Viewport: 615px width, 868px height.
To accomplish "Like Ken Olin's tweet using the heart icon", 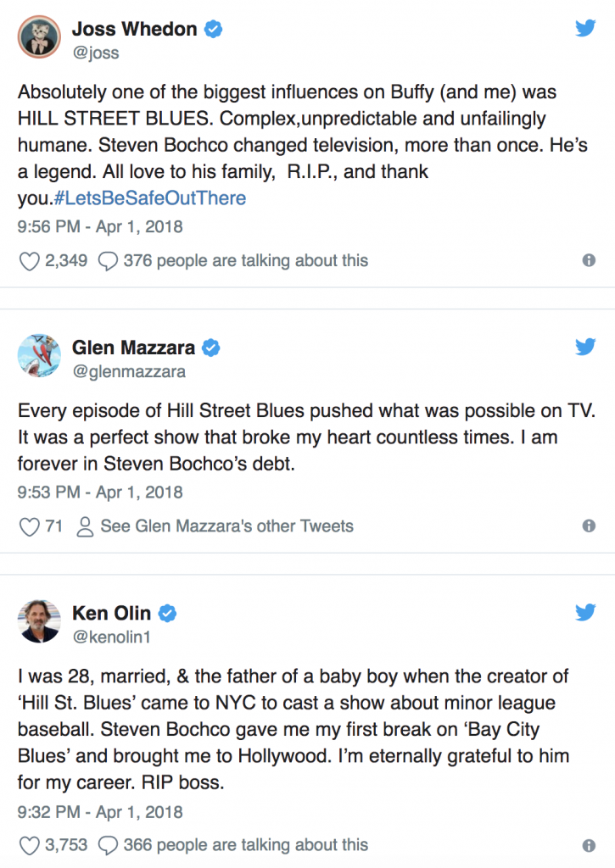I will coord(28,844).
